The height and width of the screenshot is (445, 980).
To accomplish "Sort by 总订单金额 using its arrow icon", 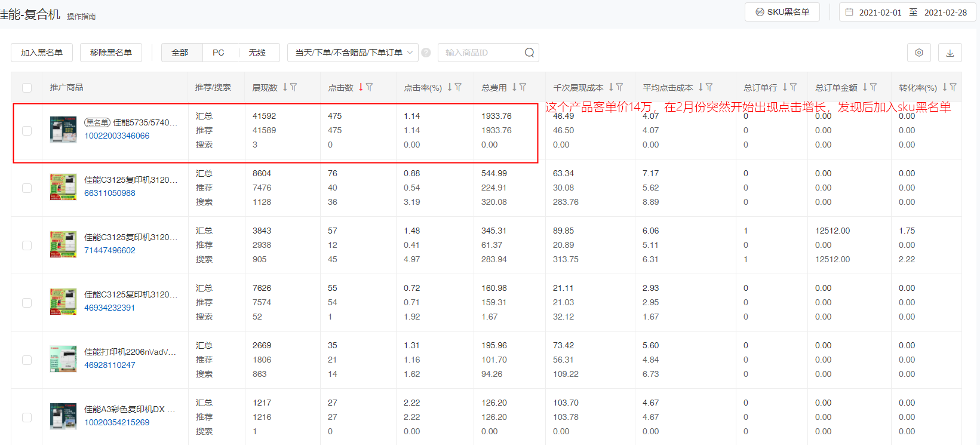I will [x=865, y=87].
